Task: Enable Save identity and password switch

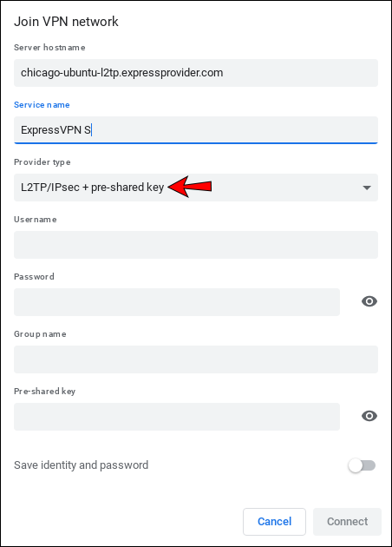Action: (x=362, y=465)
